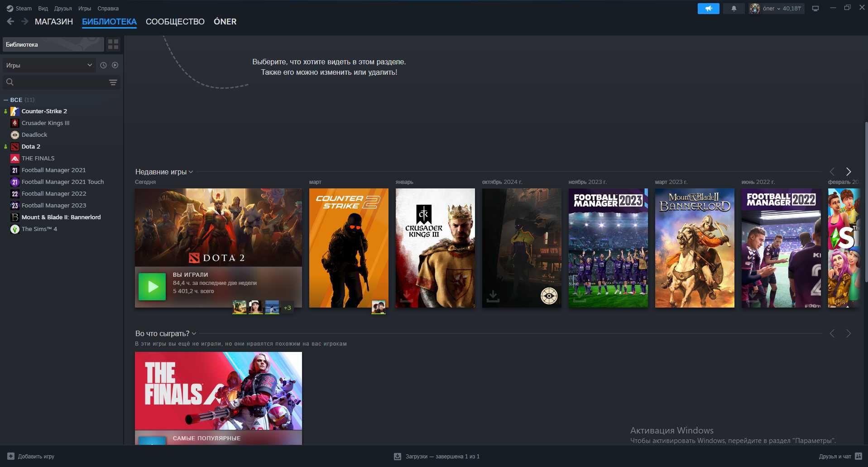Click the friend avatar on Counter-Strike 2 tile

click(x=379, y=307)
